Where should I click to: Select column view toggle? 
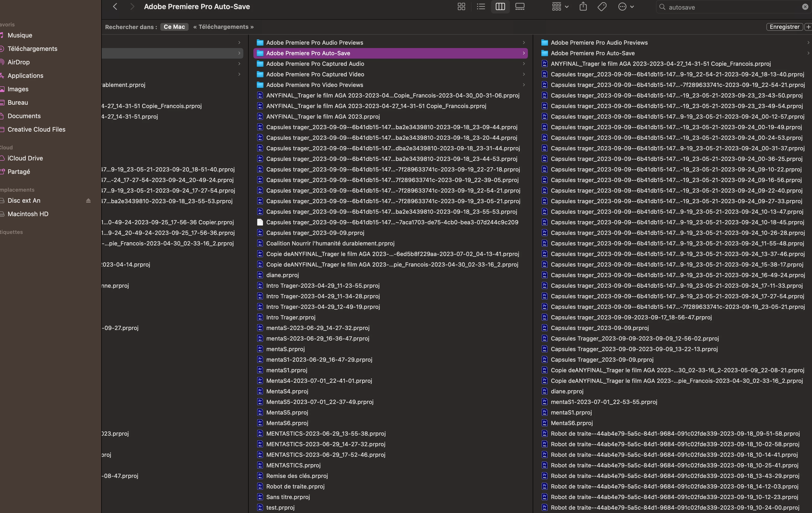pyautogui.click(x=500, y=7)
